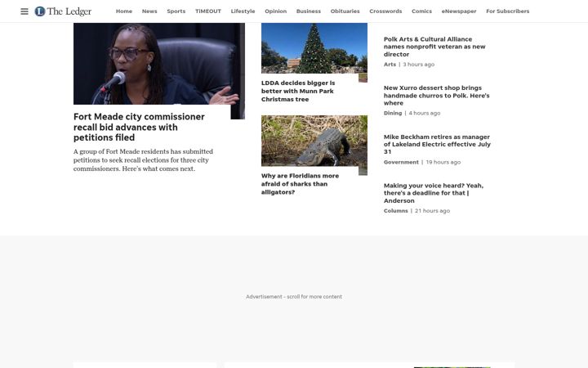Open the For Subscribers menu item
Image resolution: width=588 pixels, height=368 pixels.
[x=507, y=11]
